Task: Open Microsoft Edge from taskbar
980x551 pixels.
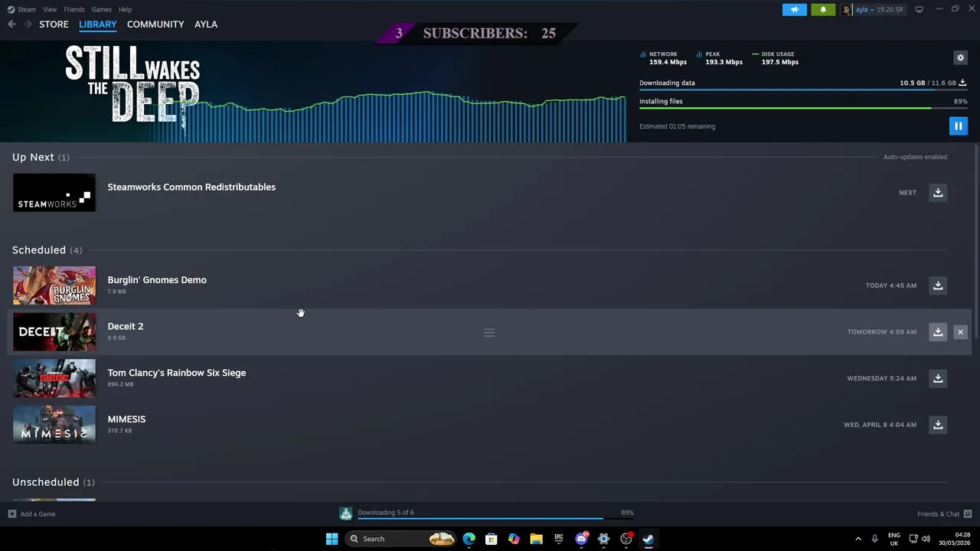Action: [469, 539]
